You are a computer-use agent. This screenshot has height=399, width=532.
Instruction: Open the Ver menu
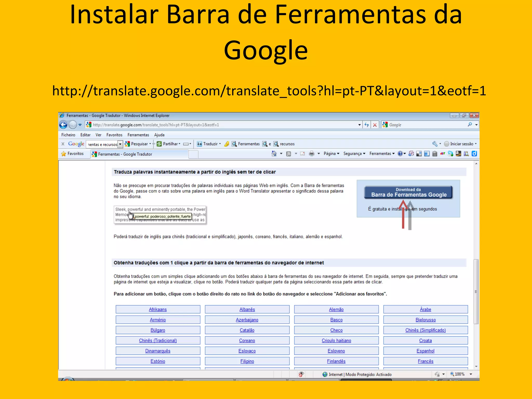tap(98, 135)
